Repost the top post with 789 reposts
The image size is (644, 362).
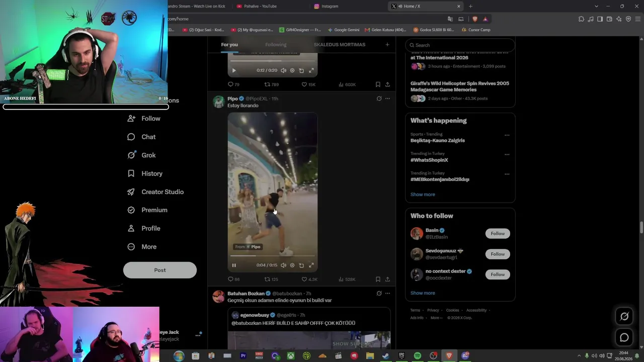point(272,84)
